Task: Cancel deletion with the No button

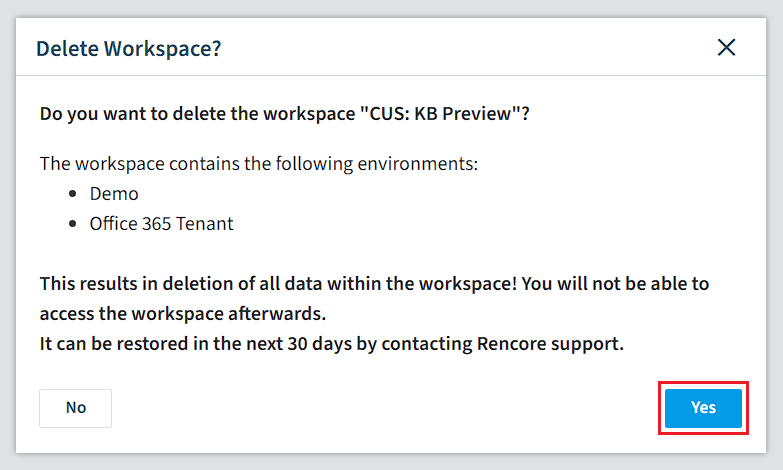Action: (75, 408)
